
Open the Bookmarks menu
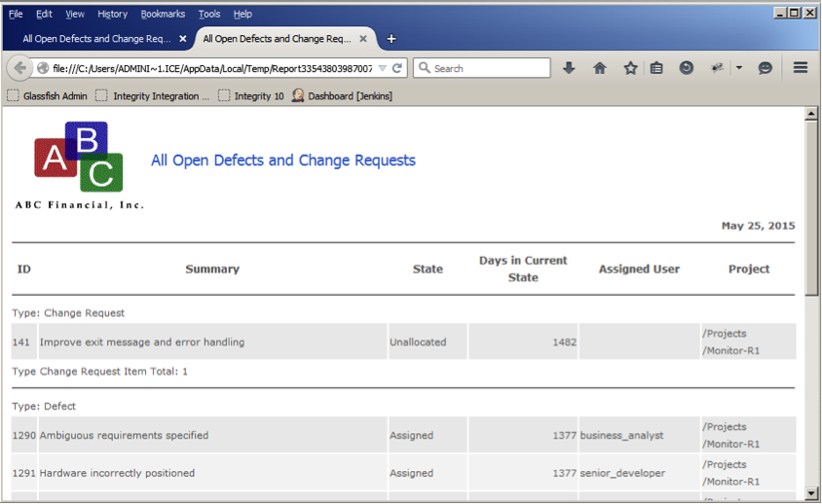click(x=162, y=14)
